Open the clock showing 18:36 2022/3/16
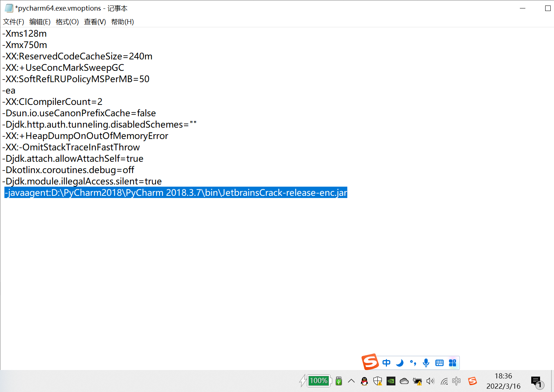554x392 pixels. 503,381
